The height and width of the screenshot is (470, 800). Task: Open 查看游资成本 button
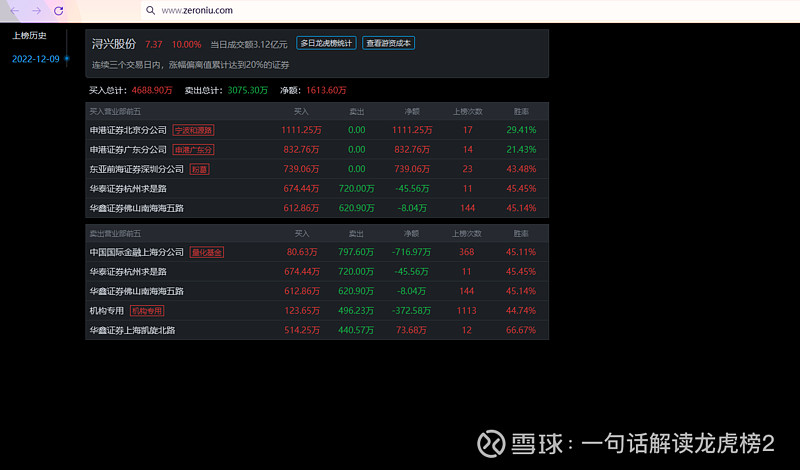click(388, 43)
